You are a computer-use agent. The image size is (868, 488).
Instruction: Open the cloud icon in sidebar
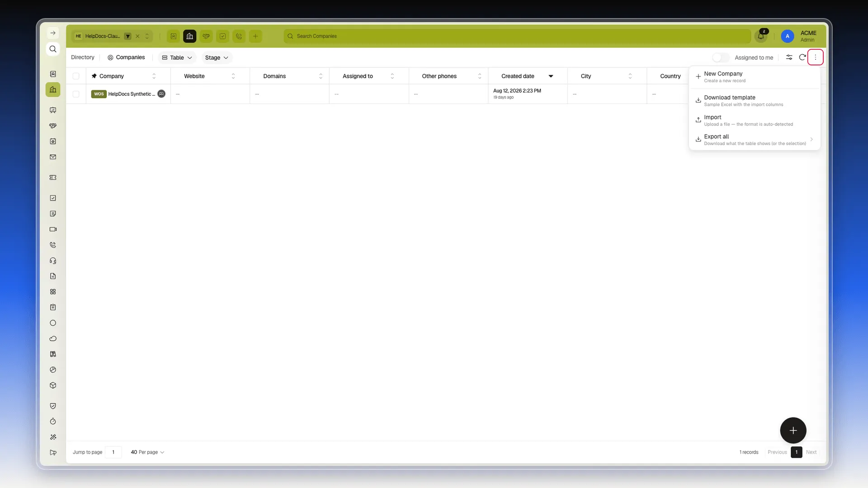coord(53,338)
